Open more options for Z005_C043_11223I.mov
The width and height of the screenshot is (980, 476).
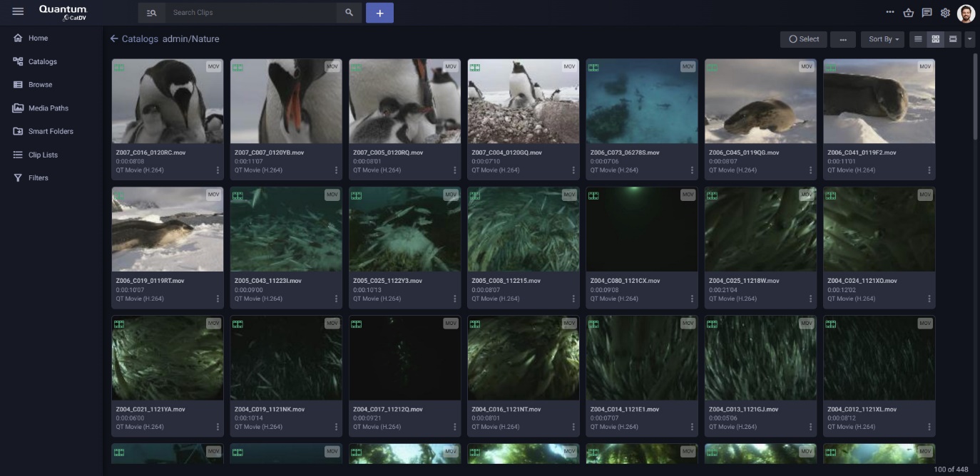(337, 299)
